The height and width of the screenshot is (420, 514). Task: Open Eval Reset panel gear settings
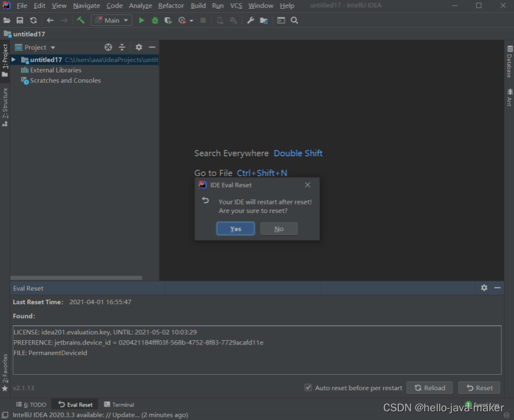484,288
